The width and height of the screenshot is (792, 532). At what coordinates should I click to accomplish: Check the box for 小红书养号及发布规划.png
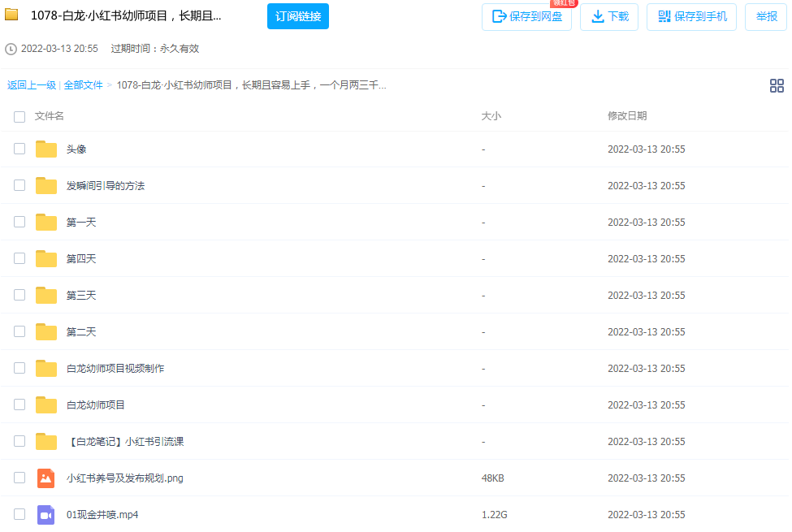pyautogui.click(x=19, y=478)
